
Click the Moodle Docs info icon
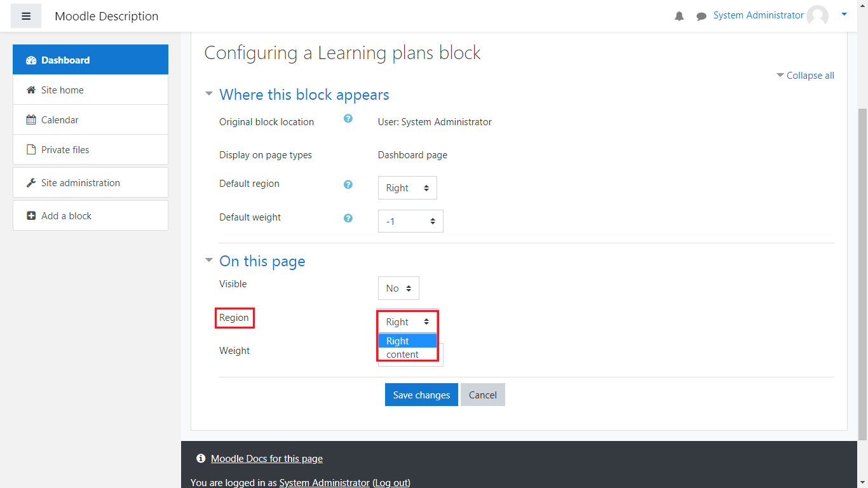201,458
